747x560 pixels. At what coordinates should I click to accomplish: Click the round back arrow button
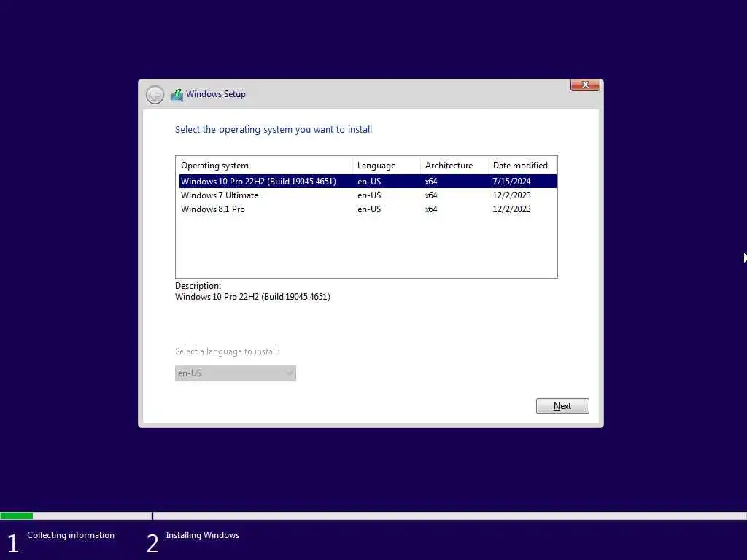coord(155,94)
